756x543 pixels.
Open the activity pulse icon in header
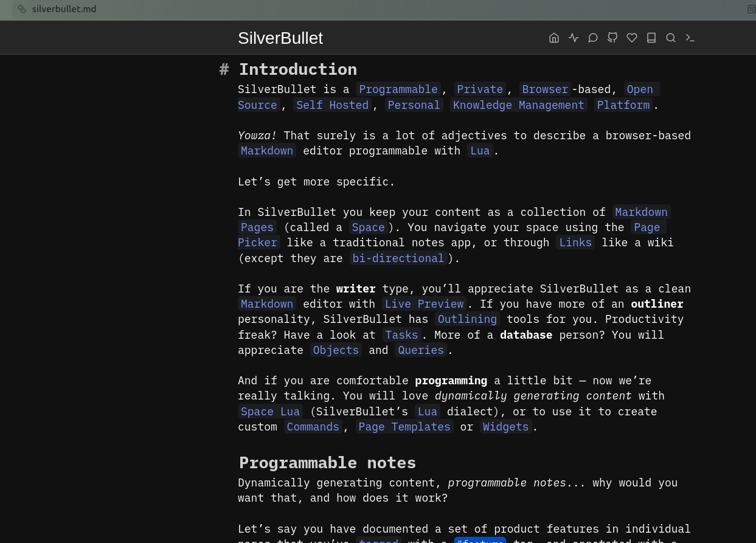[x=573, y=38]
